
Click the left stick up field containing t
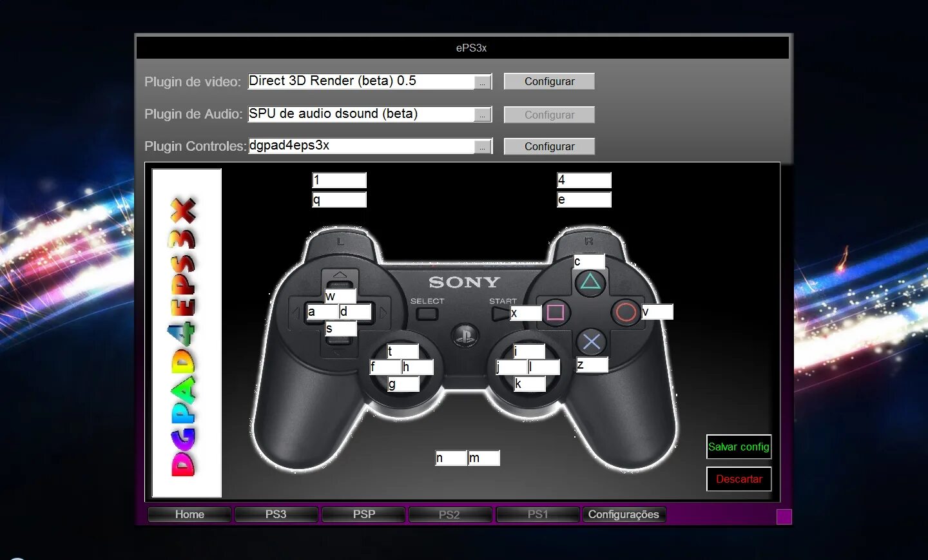click(x=403, y=352)
